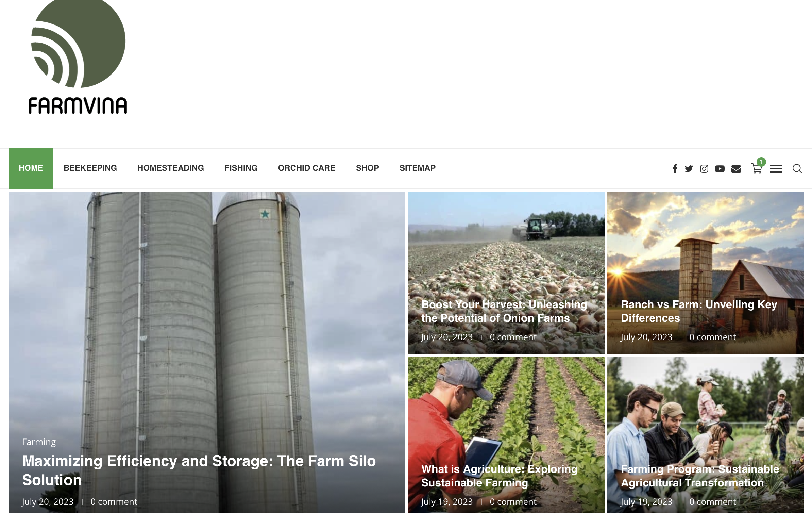Open the Instagram social icon
Viewport: 812px width, 513px height.
pos(704,169)
